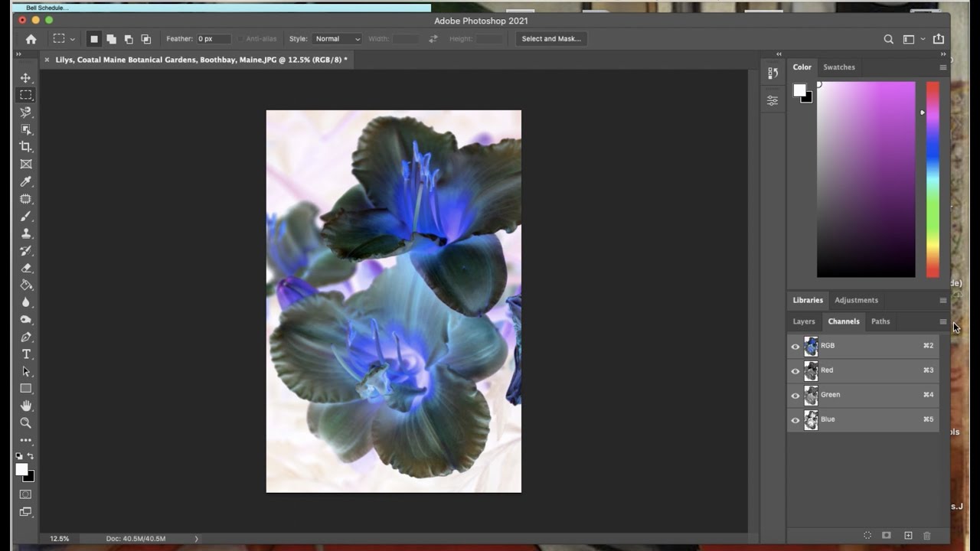Click the Libraries tab

click(808, 300)
